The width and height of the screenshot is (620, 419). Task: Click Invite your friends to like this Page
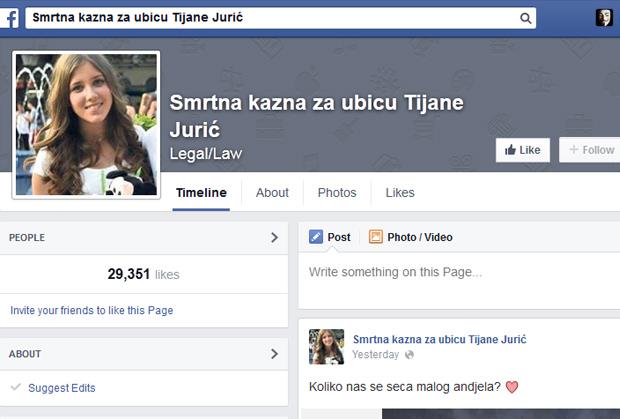click(x=92, y=310)
